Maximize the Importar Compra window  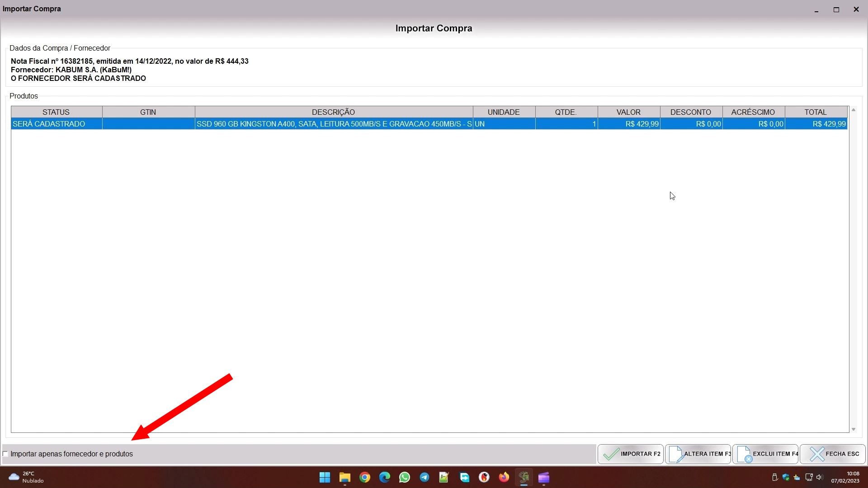(836, 9)
